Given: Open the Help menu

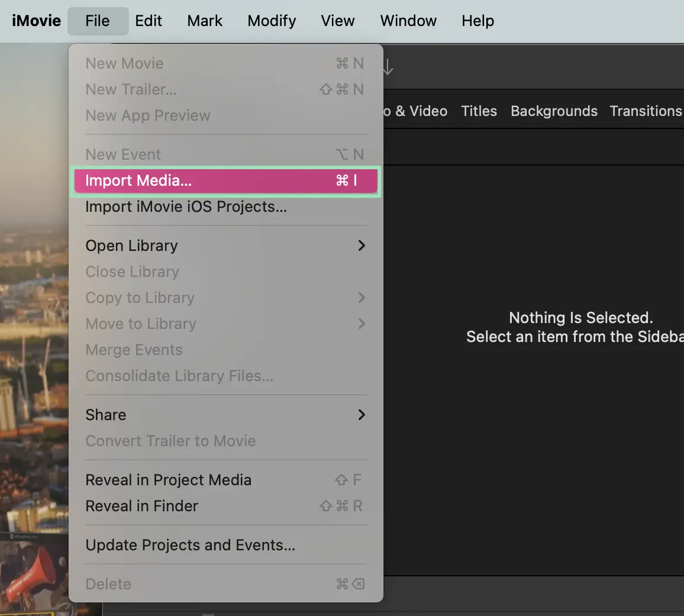Looking at the screenshot, I should pos(477,21).
